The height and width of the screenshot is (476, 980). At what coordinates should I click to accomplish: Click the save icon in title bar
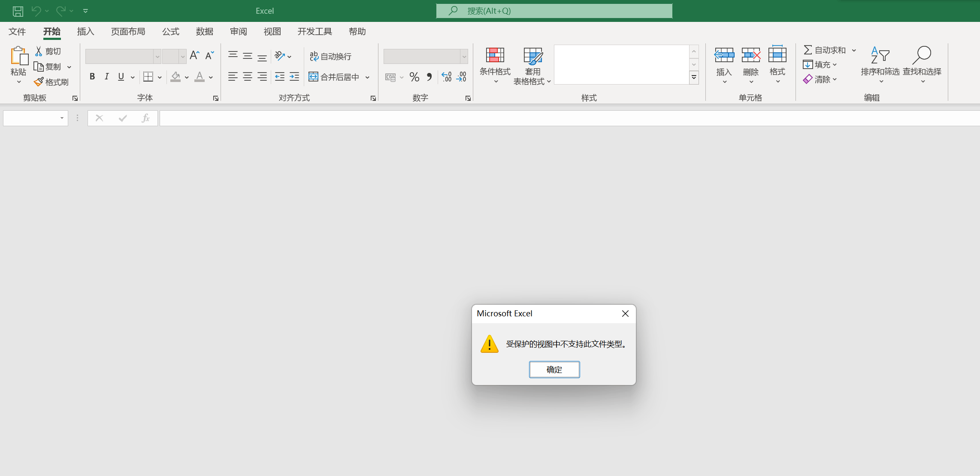click(18, 11)
